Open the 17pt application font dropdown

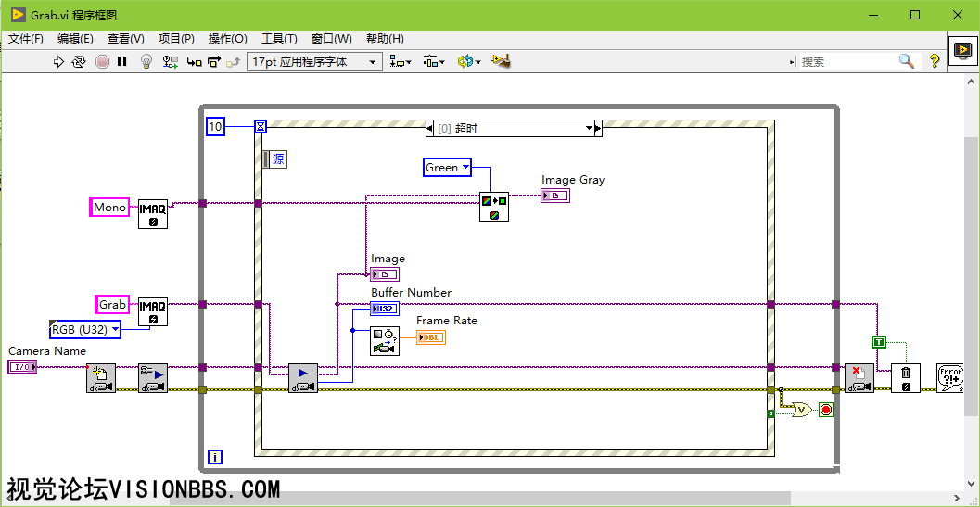tap(314, 61)
